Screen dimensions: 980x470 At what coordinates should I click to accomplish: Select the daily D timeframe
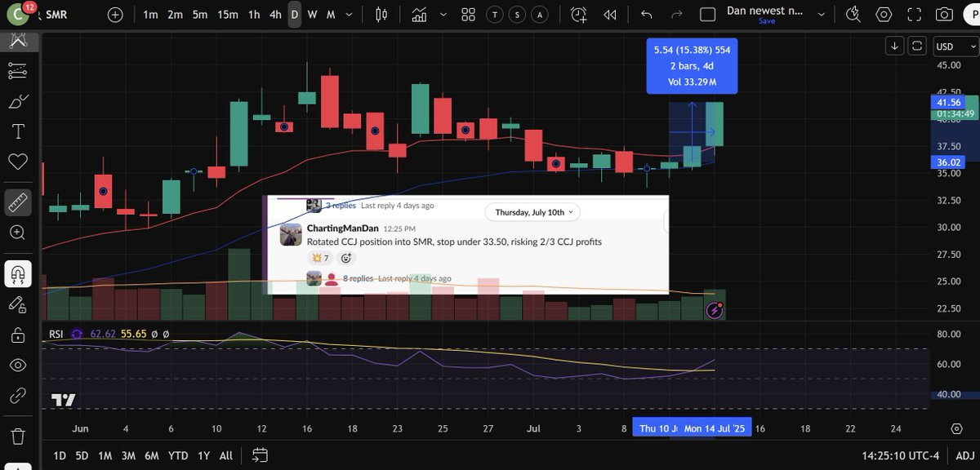(295, 15)
